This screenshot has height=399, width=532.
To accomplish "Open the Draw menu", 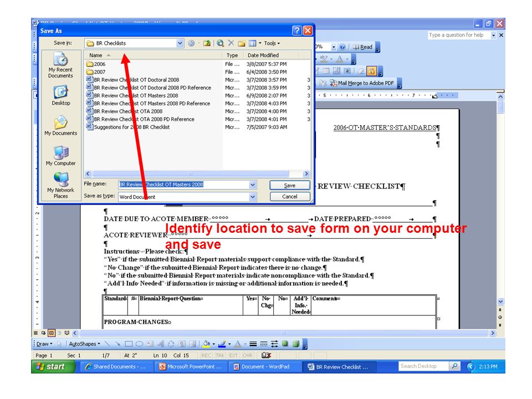I will pyautogui.click(x=44, y=344).
